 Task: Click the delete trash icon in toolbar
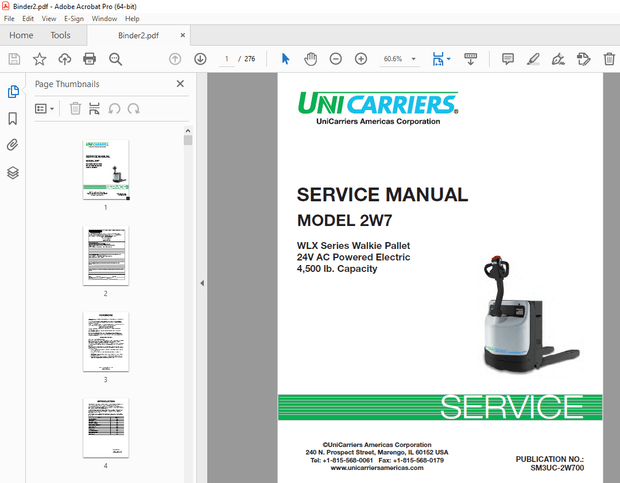pos(609,59)
